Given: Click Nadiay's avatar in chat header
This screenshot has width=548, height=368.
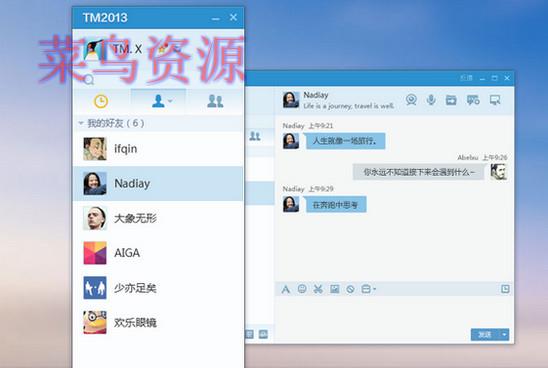Looking at the screenshot, I should (x=291, y=100).
